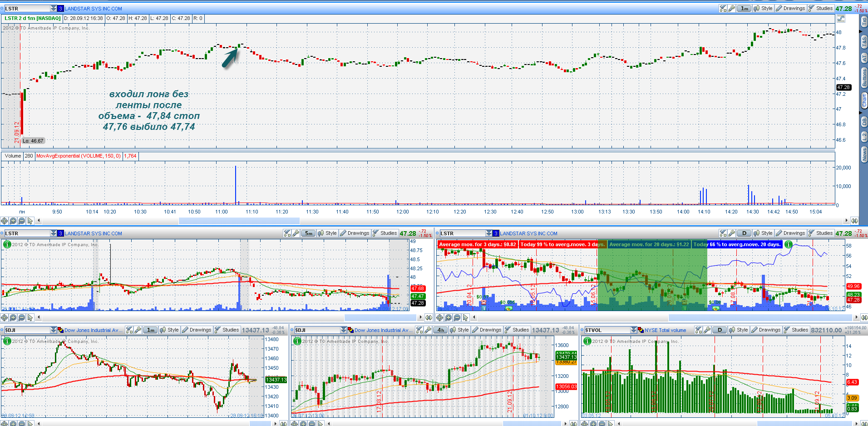The height and width of the screenshot is (426, 868).
Task: Expand symbol dropdown in $DJI 4h chart
Action: pos(344,330)
